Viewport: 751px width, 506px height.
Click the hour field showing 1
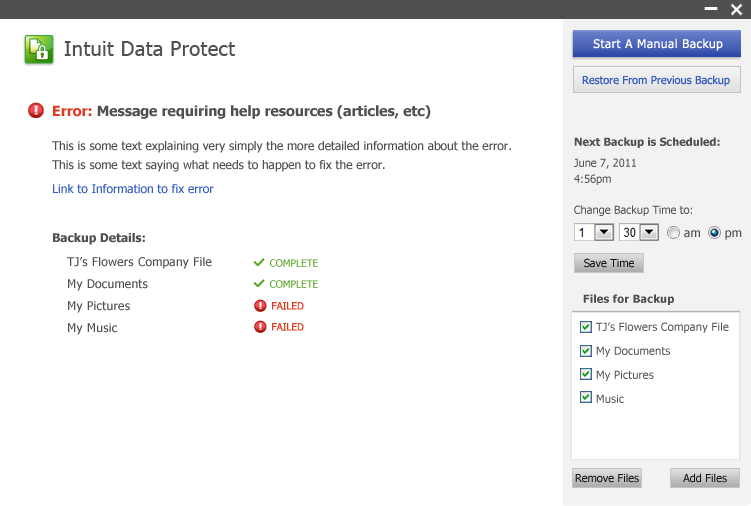[x=584, y=232]
